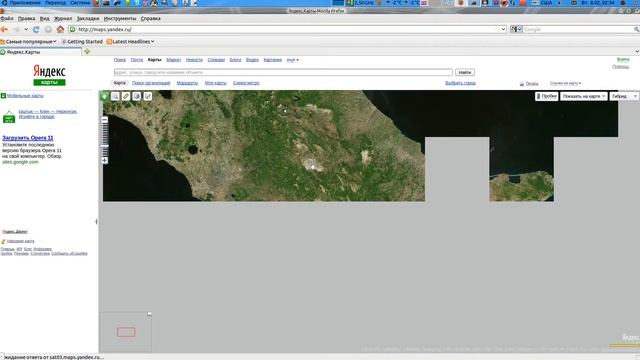Go to browser Home page icon
Screen dimensions: 640x360
[60, 29]
